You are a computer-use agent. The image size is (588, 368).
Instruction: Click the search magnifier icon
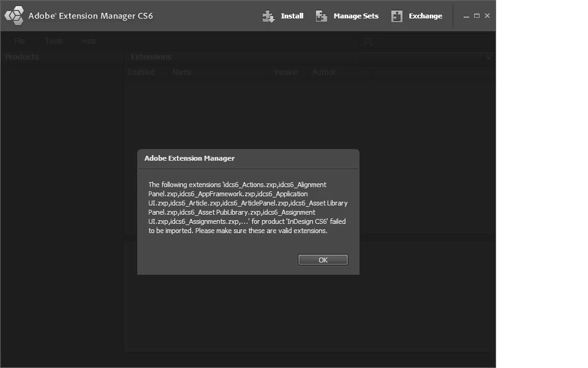click(x=368, y=41)
